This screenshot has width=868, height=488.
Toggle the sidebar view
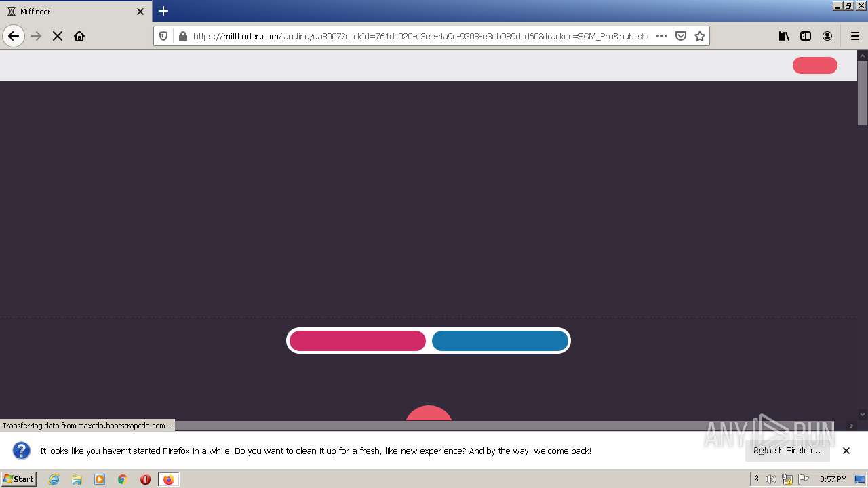pos(806,36)
